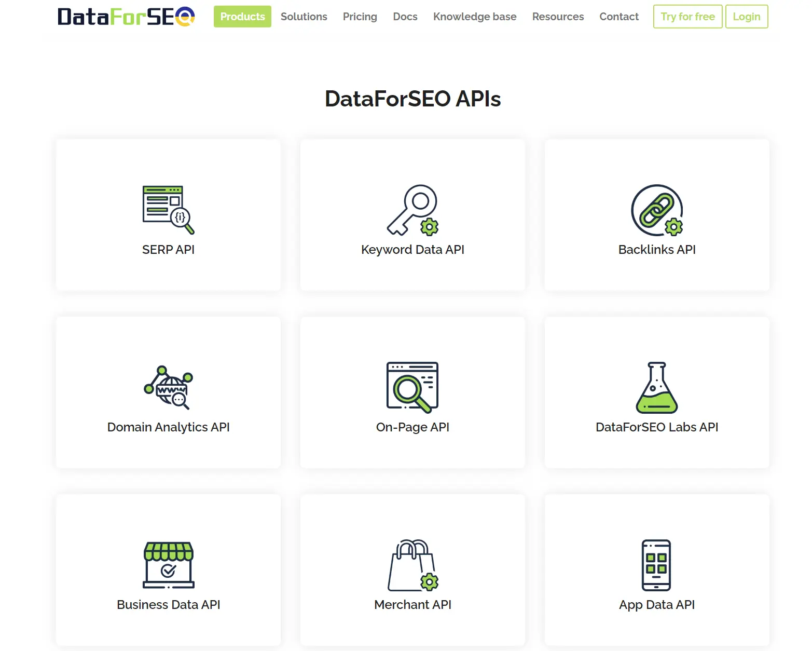Select the Domain Analytics API globe icon
The image size is (812, 651).
click(x=169, y=387)
